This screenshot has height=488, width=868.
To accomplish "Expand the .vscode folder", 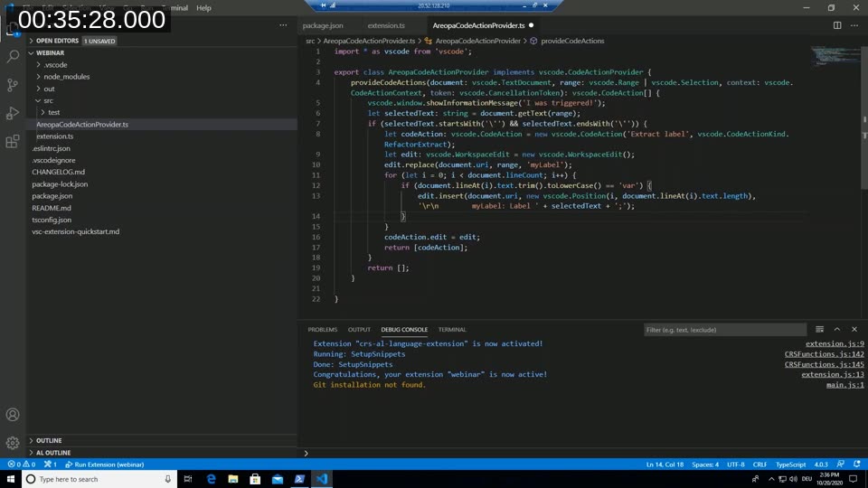I will tap(55, 65).
